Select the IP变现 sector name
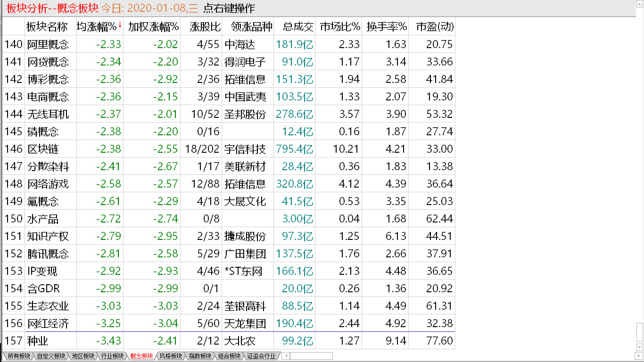 42,271
